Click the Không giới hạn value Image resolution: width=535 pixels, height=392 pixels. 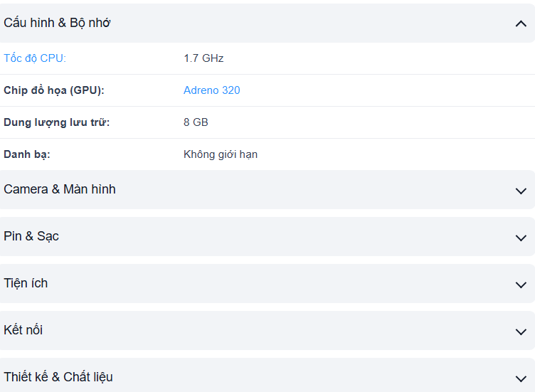(x=221, y=154)
